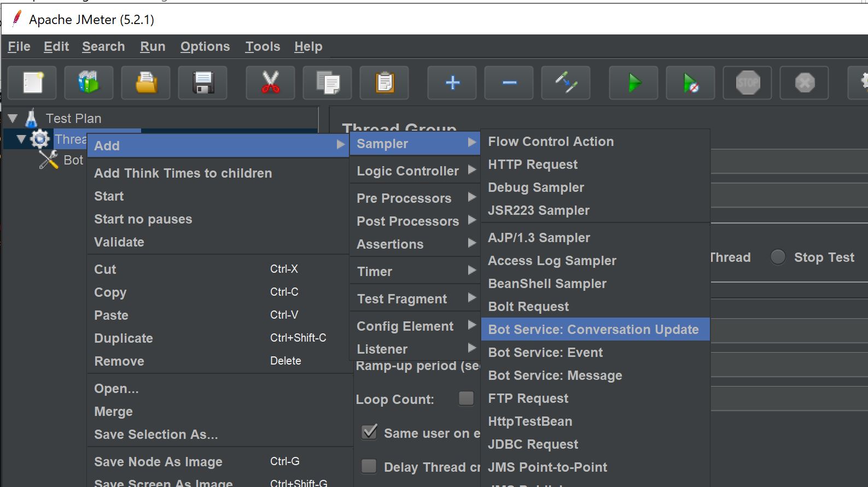Open the Search menu
Viewport: 868px width, 487px height.
pos(103,46)
